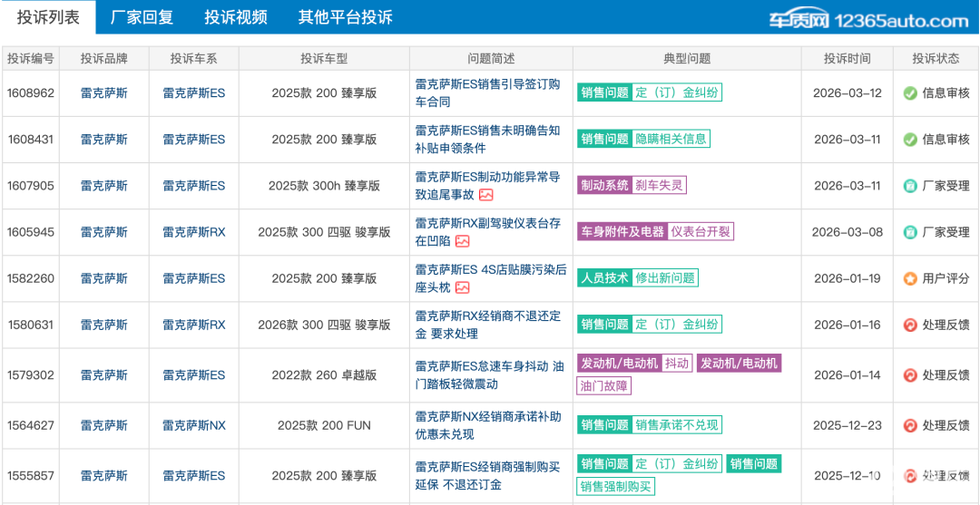Click the 投诉状态 column header
The image size is (980, 505).
click(936, 59)
